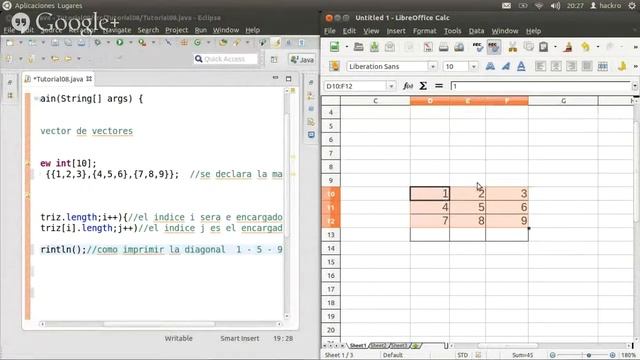The width and height of the screenshot is (640, 360).
Task: Cut selection with the scissors icon
Action: [513, 47]
